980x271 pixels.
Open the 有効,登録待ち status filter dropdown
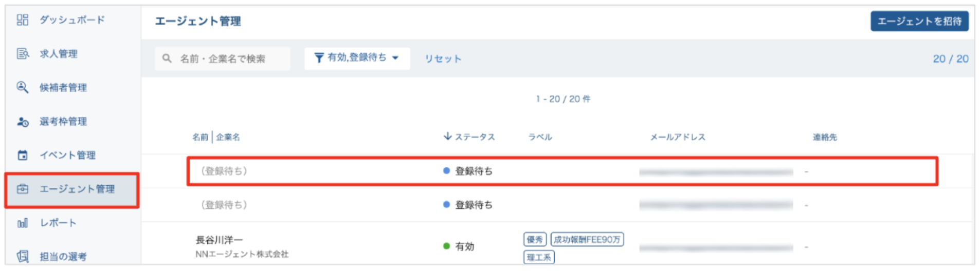[357, 58]
